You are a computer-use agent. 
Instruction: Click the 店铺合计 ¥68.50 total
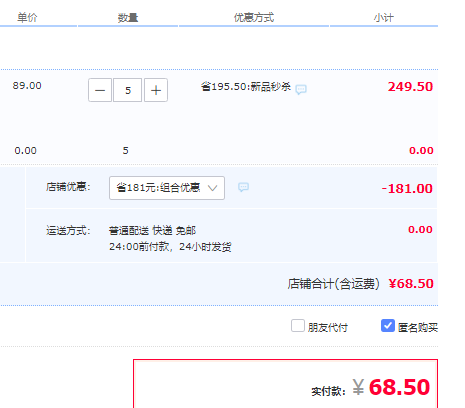[x=360, y=284]
